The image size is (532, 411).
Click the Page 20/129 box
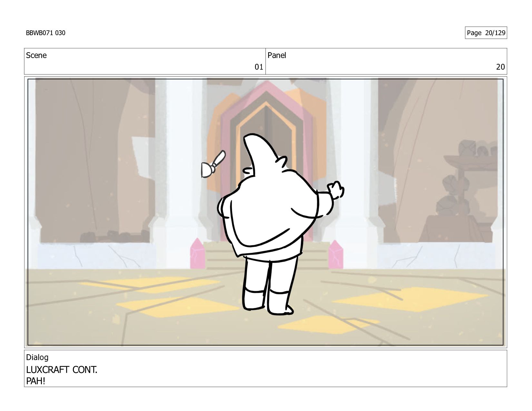pyautogui.click(x=486, y=33)
